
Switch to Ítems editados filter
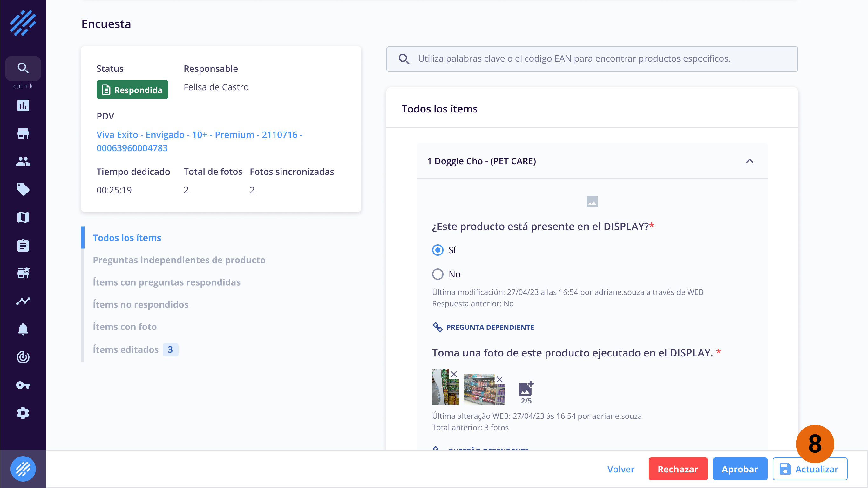coord(126,349)
